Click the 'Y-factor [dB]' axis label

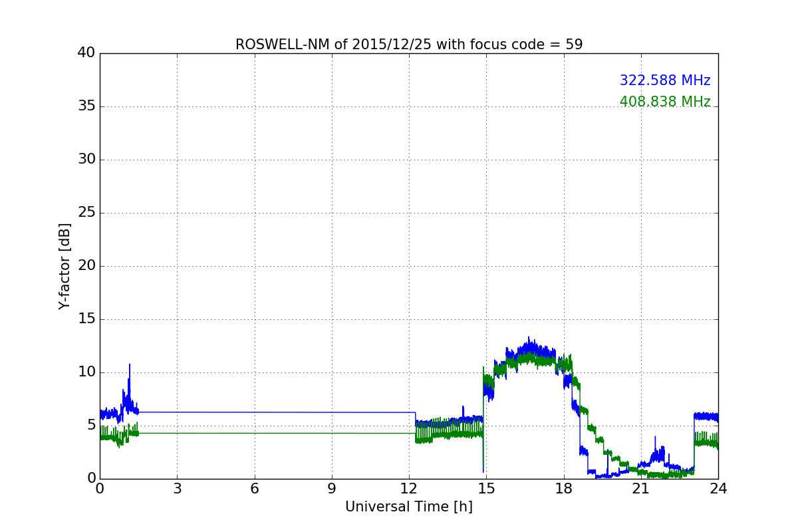coord(64,266)
